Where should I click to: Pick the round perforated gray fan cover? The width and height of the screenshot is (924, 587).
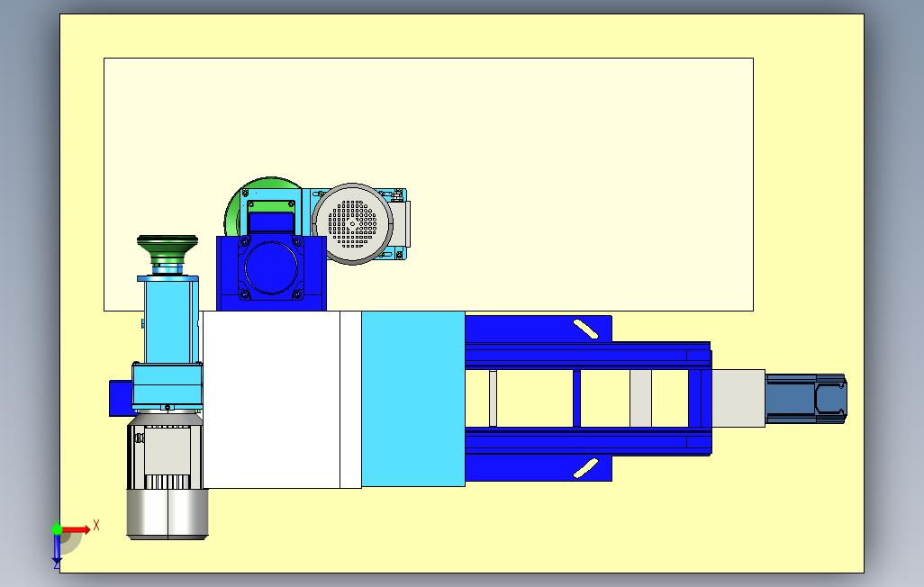click(x=352, y=223)
